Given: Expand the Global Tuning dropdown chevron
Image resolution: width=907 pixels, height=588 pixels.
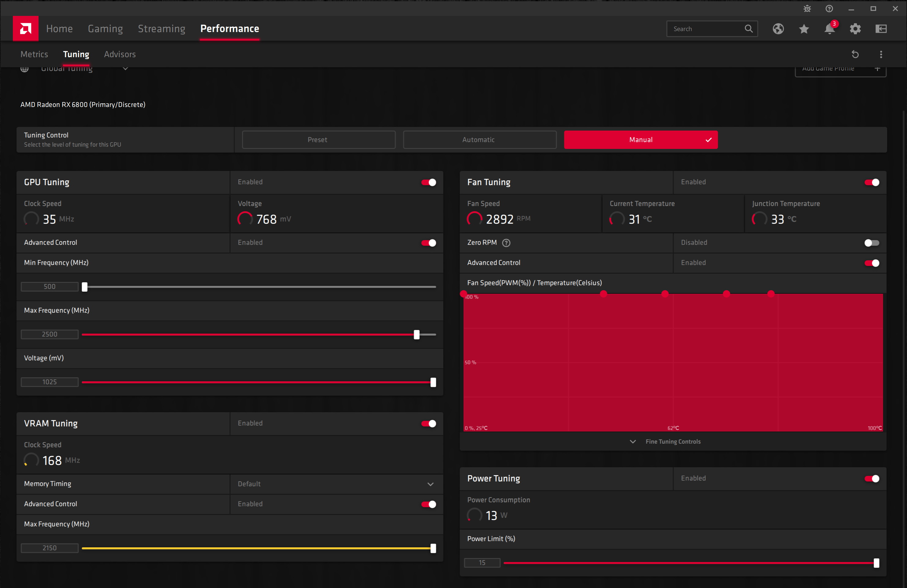Looking at the screenshot, I should 125,69.
